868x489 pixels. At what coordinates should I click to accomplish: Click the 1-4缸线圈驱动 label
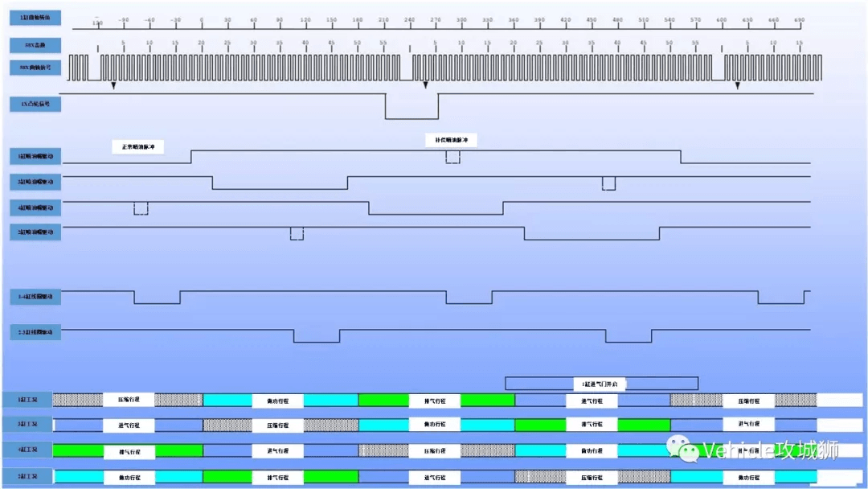35,297
